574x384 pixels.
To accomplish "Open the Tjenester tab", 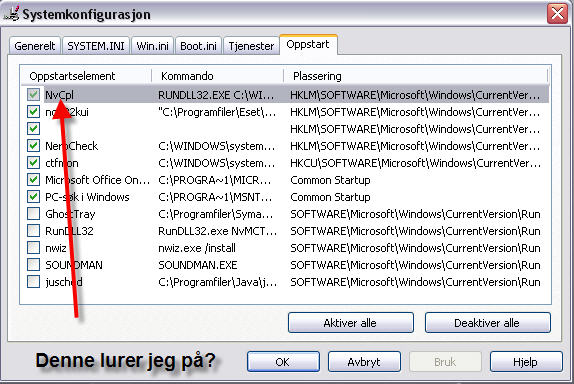I will click(x=251, y=46).
